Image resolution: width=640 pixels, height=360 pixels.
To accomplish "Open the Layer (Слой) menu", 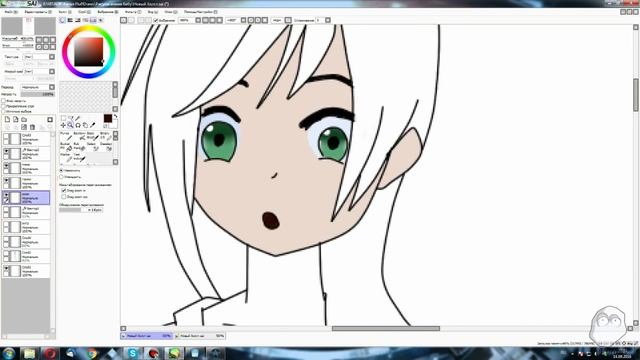I will pyautogui.click(x=84, y=12).
